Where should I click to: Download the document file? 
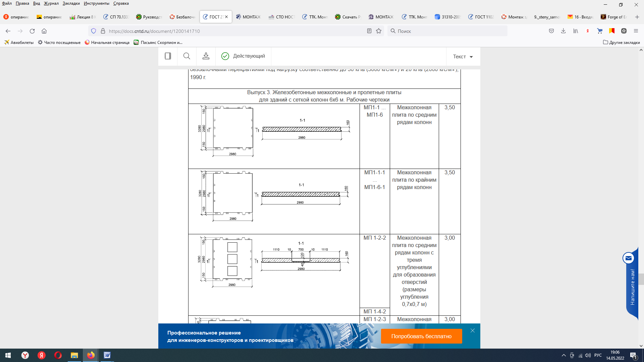[x=206, y=56]
